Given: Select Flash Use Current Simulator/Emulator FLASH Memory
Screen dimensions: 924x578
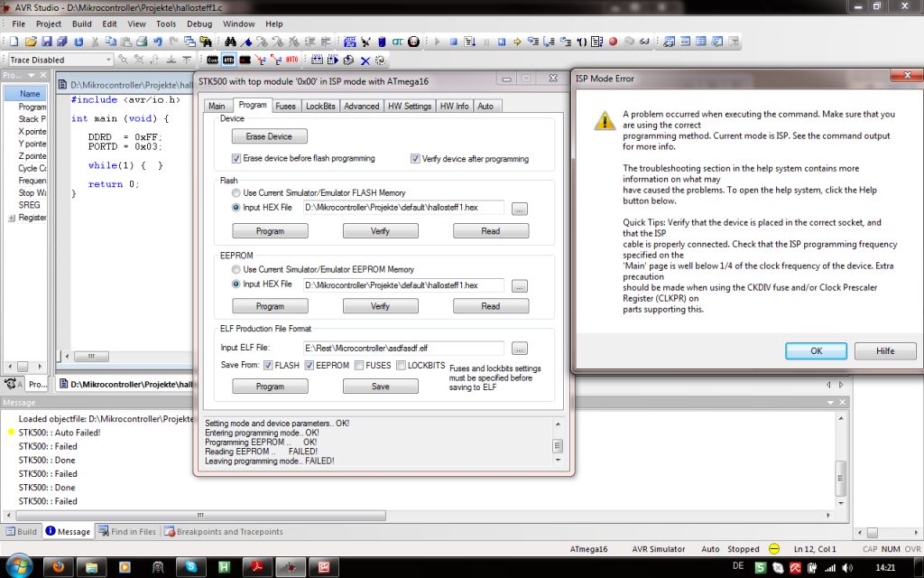Looking at the screenshot, I should [x=236, y=193].
